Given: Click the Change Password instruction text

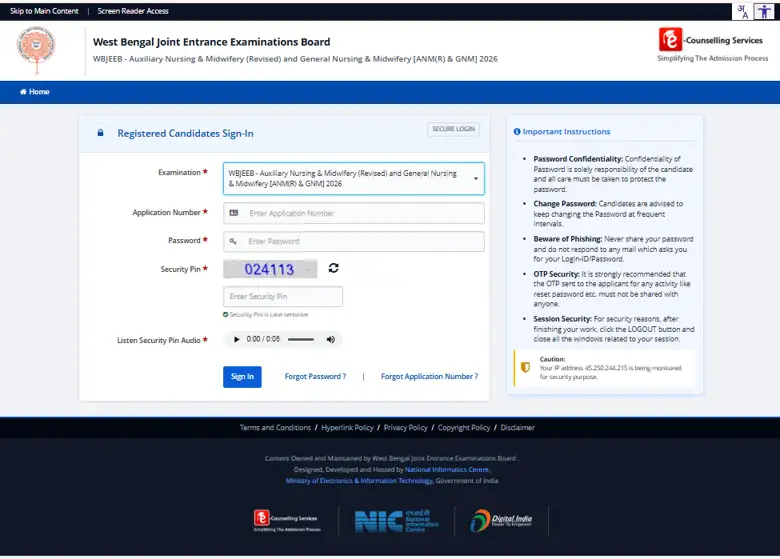Looking at the screenshot, I should (608, 214).
